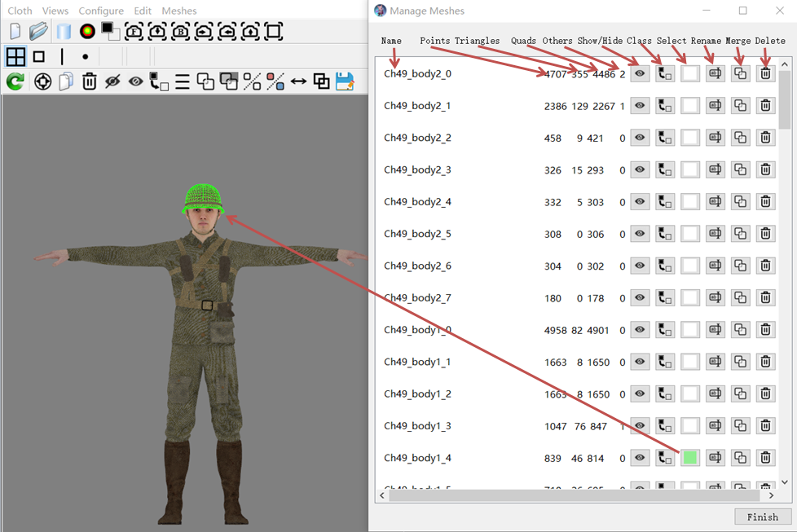Hide mesh Ch49_body2_0 with eye button
This screenshot has height=532, width=797.
click(640, 73)
